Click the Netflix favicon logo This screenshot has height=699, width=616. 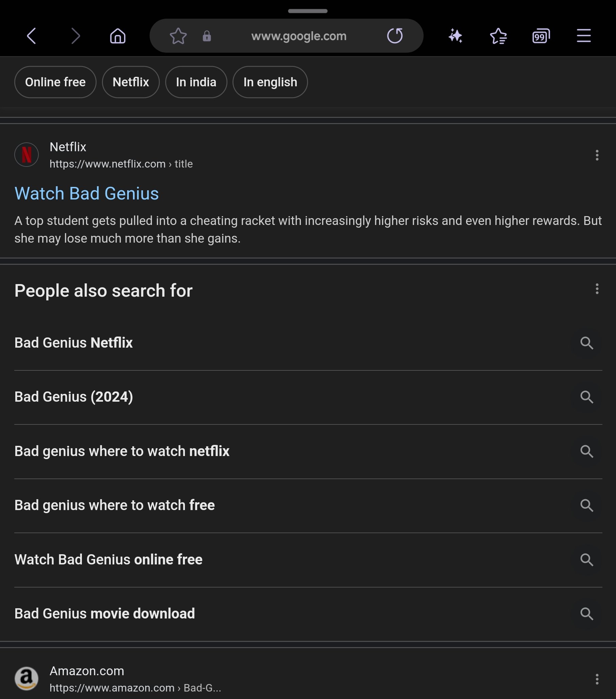(x=26, y=155)
